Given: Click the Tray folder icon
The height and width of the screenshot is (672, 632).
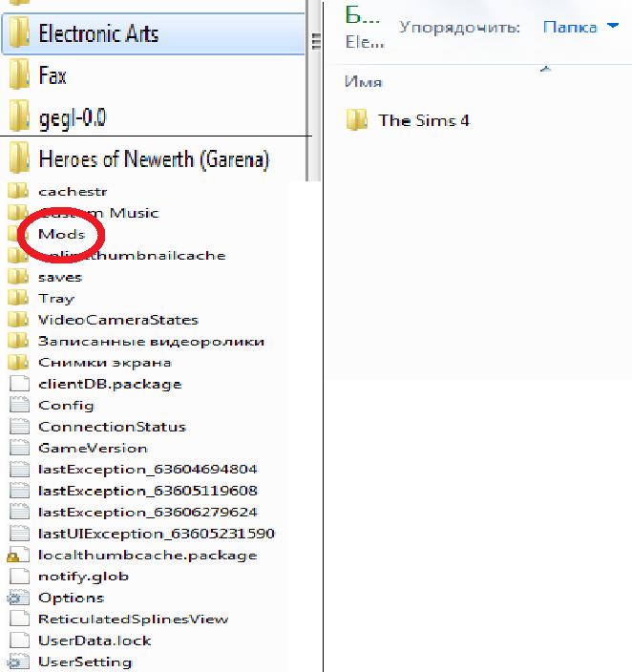Looking at the screenshot, I should click(18, 298).
